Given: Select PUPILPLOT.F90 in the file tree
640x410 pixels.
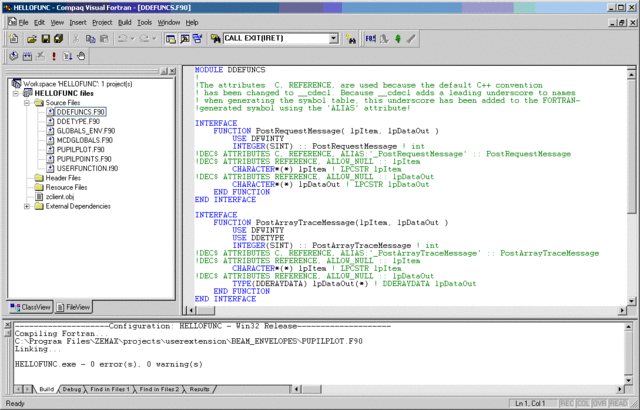Looking at the screenshot, I should click(x=80, y=150).
